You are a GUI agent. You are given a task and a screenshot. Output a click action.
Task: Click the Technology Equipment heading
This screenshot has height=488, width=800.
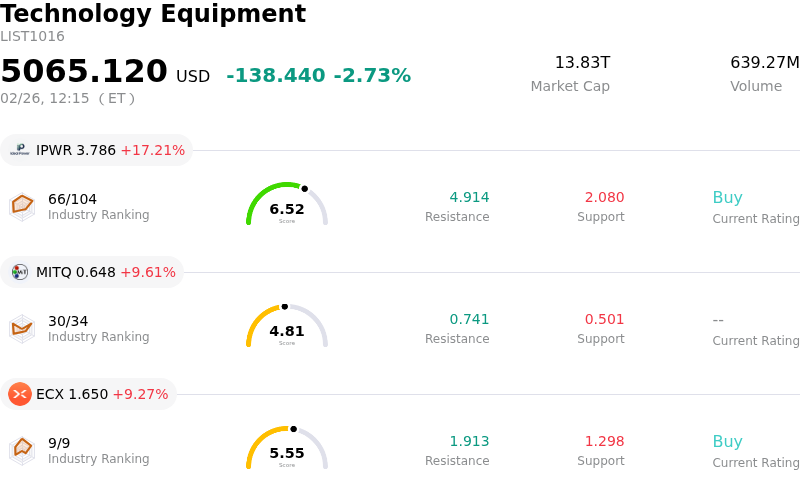[x=153, y=14]
